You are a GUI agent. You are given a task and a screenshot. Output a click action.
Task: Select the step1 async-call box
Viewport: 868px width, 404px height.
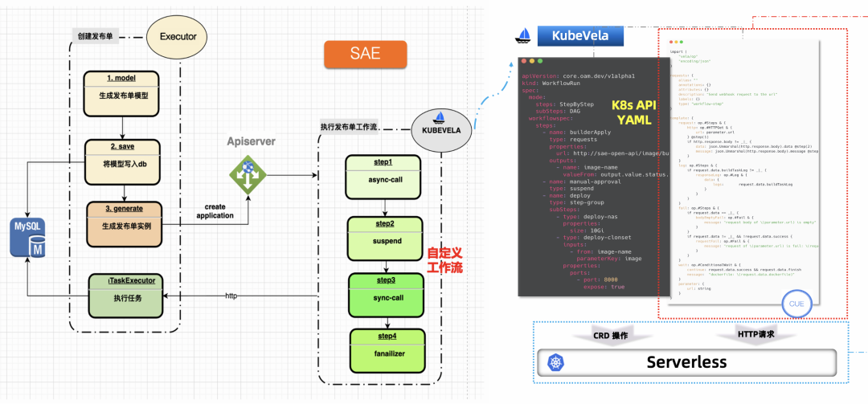pos(383,177)
